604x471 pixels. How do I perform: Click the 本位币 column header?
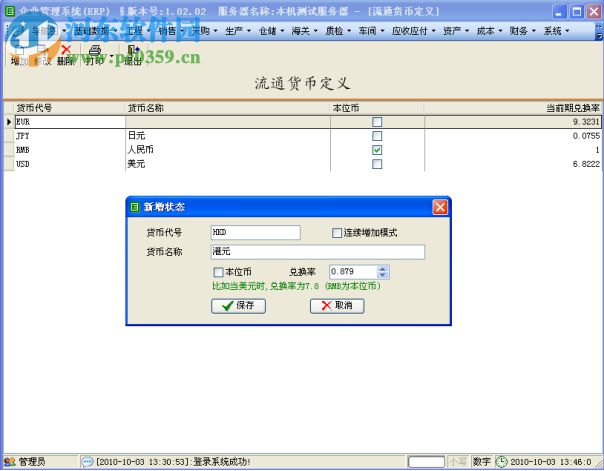(377, 108)
